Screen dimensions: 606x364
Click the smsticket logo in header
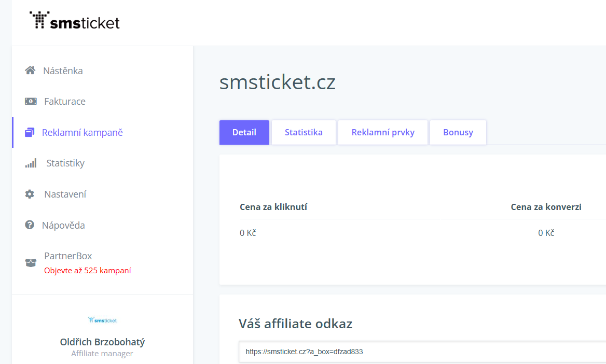tap(75, 21)
